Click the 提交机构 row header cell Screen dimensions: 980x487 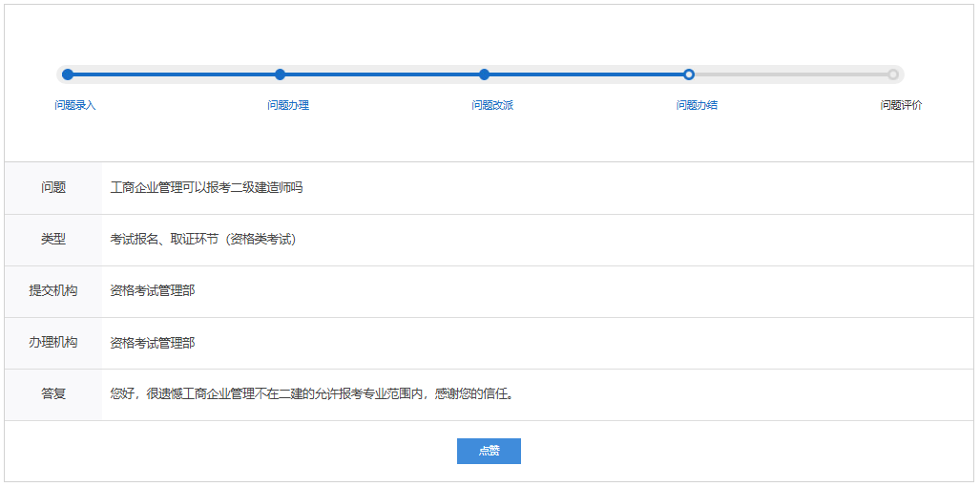point(53,291)
